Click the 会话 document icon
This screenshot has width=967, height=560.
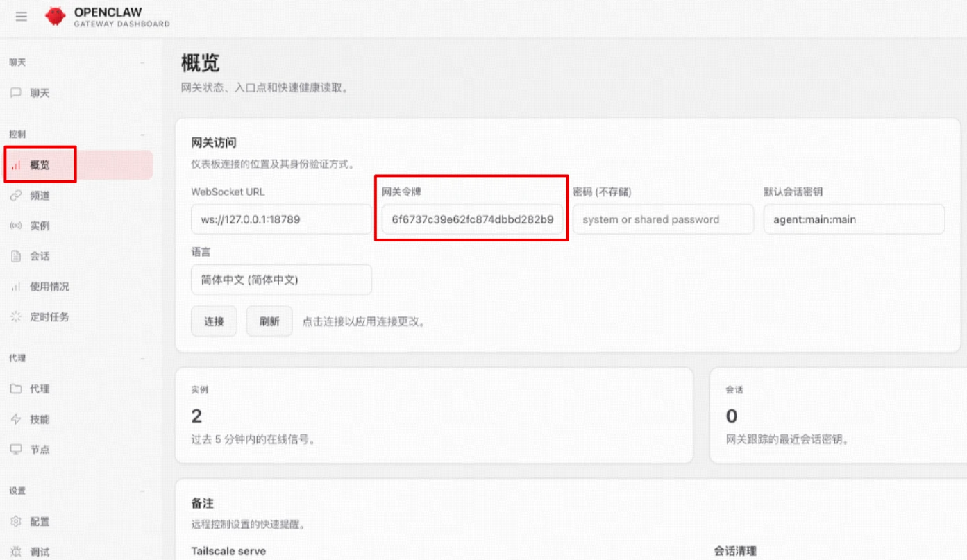point(16,256)
